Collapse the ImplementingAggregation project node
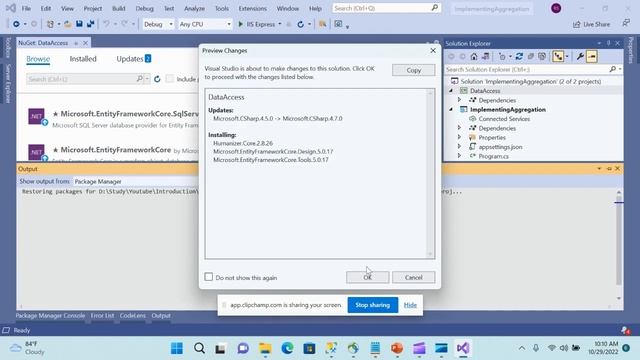This screenshot has width=640, height=360. pos(451,109)
